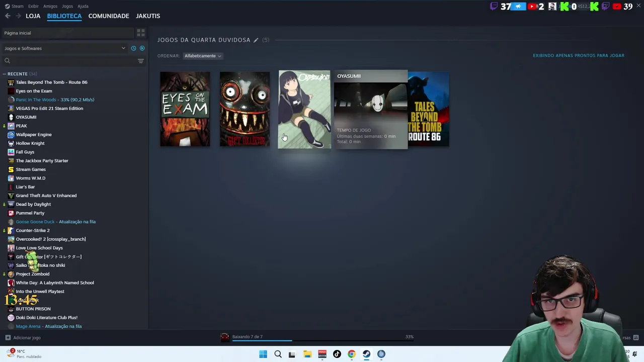The image size is (644, 362).
Task: Go back with the left arrow
Action: point(8,16)
